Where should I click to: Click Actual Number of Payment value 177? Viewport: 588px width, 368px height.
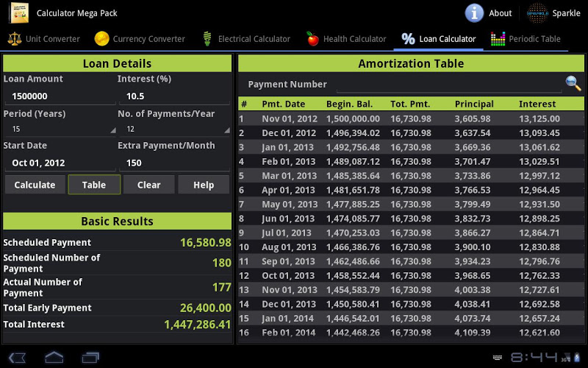[x=222, y=287]
